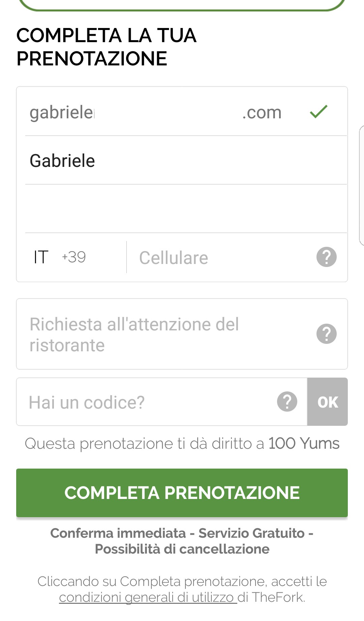Open the condizioni generali di utilizzo link
The width and height of the screenshot is (364, 621).
pyautogui.click(x=148, y=597)
